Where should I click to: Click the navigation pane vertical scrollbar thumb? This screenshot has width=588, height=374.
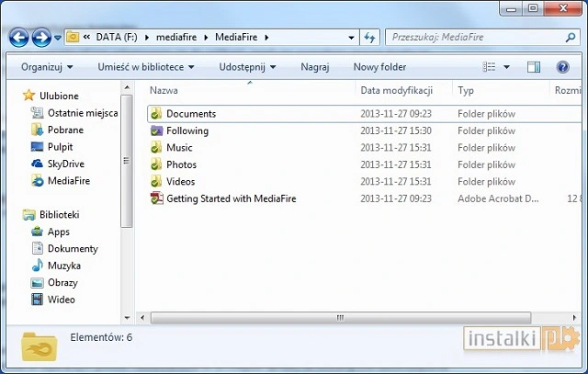(127, 162)
